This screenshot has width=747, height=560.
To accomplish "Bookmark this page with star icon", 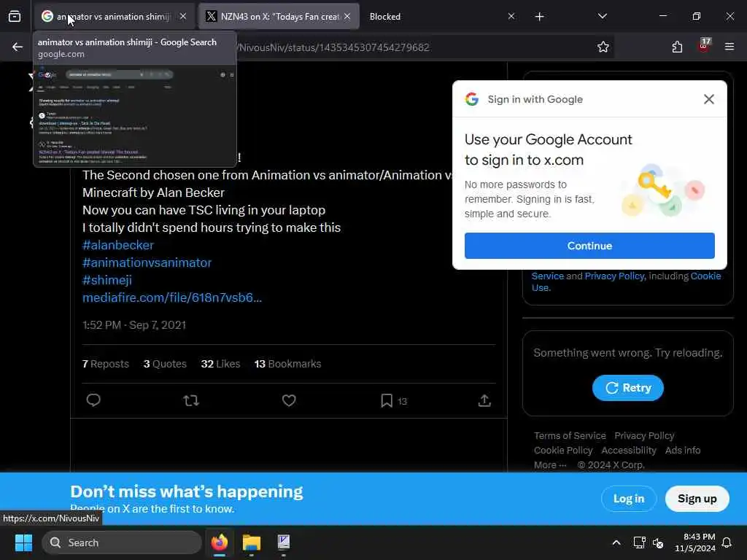I will tap(603, 47).
